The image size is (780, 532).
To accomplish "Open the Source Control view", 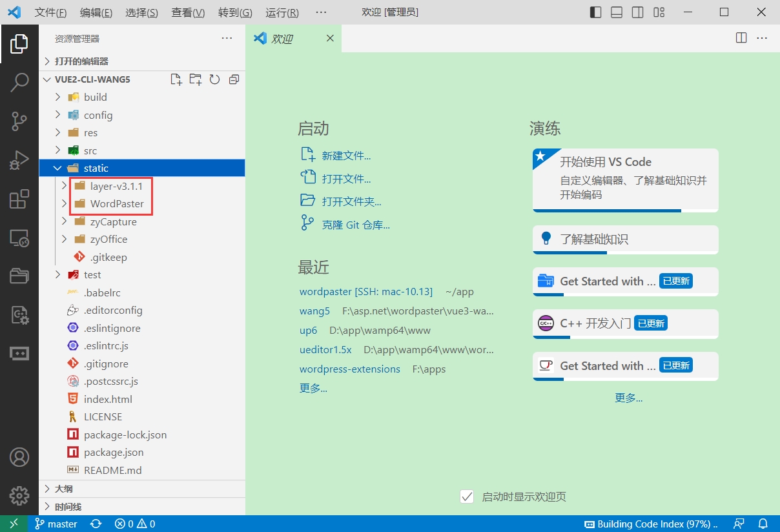I will point(19,120).
